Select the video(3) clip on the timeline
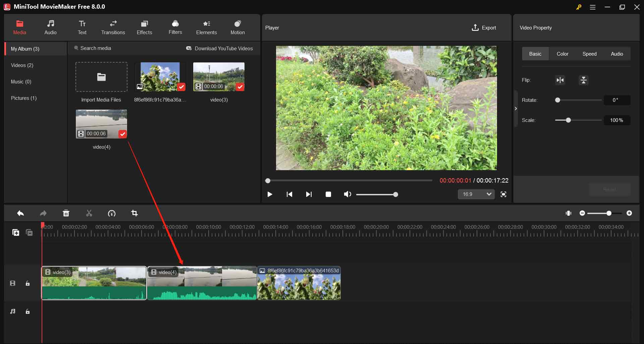The width and height of the screenshot is (644, 344). [94, 283]
